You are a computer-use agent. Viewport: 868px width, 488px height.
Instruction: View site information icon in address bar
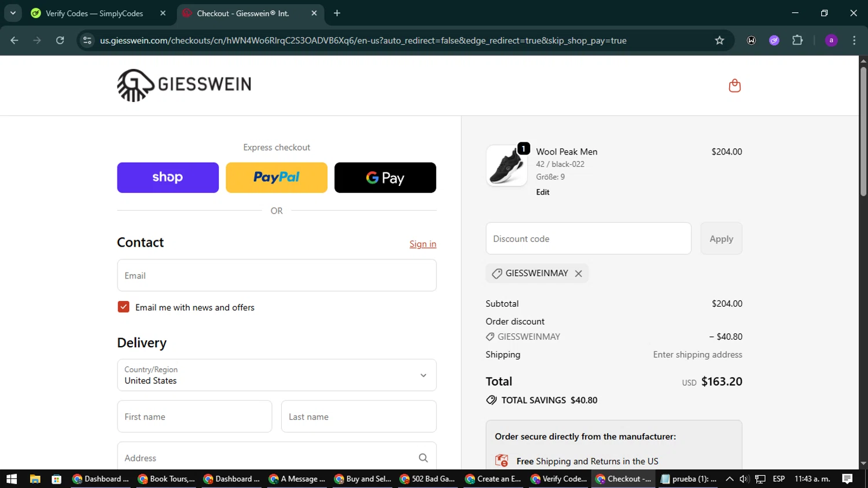pyautogui.click(x=87, y=41)
